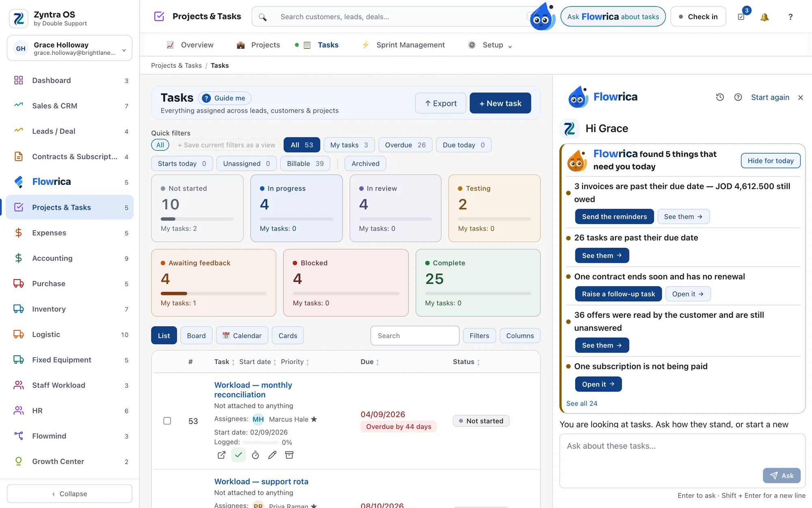Open the See all 24 link

coord(582,404)
